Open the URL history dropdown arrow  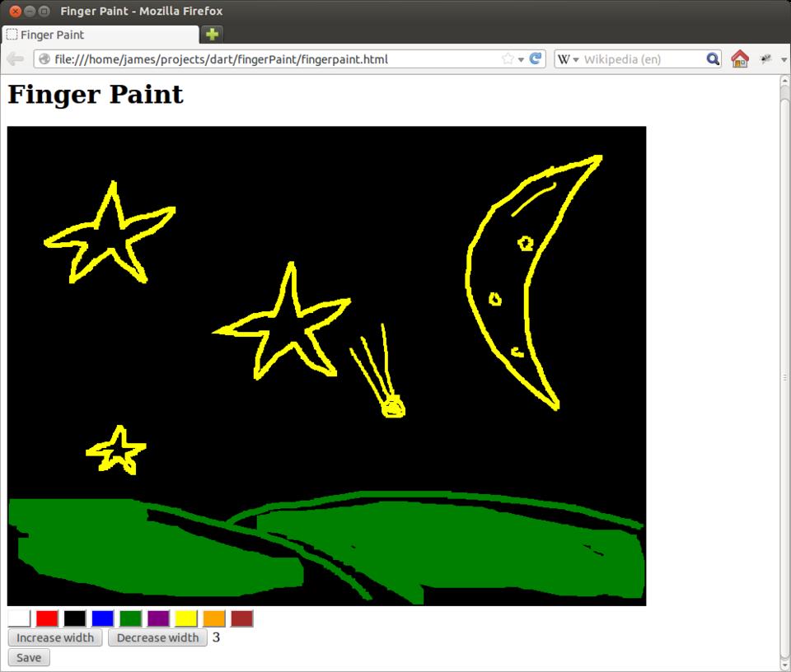pyautogui.click(x=522, y=59)
